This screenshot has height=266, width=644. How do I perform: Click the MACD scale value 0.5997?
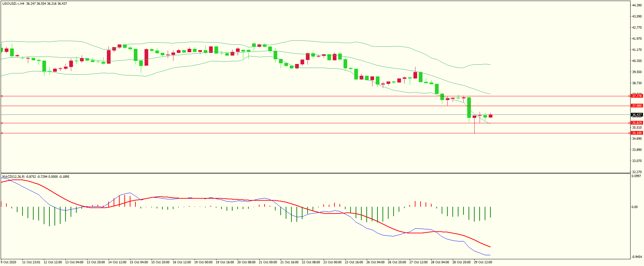[x=636, y=176]
